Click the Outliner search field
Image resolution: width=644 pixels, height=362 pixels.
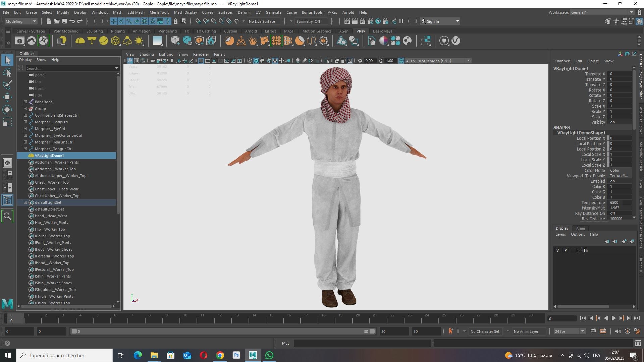click(70, 68)
